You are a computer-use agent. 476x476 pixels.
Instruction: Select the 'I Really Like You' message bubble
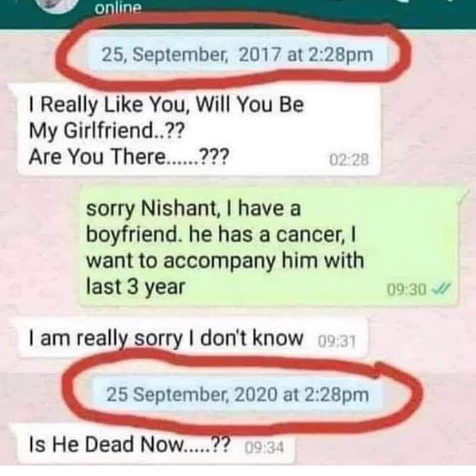199,130
